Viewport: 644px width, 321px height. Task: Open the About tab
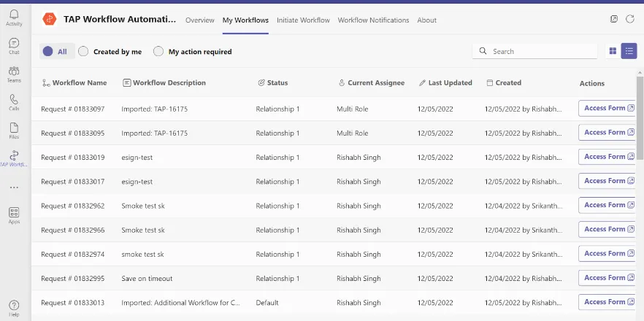pos(426,20)
